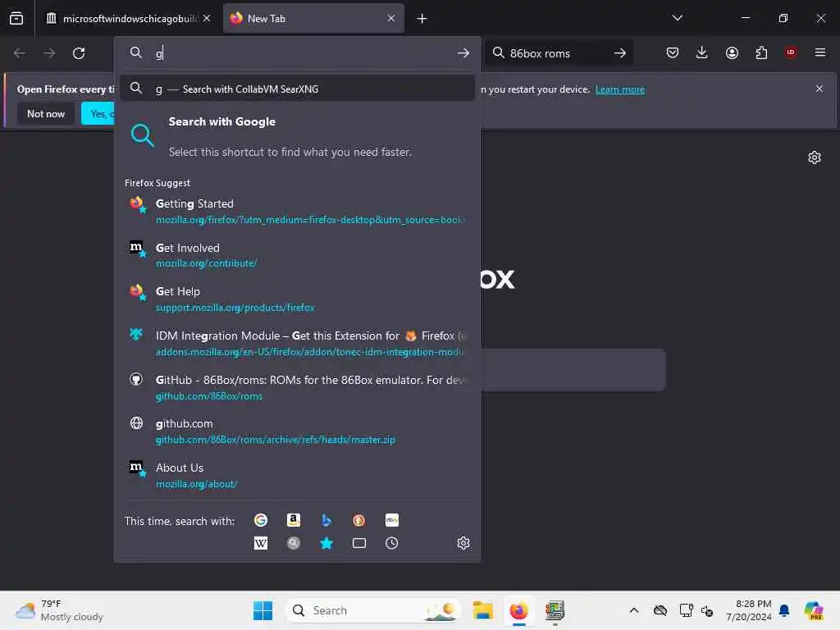Open the Get Involved suggestion
Viewport: 840px width, 630px height.
pos(297,255)
